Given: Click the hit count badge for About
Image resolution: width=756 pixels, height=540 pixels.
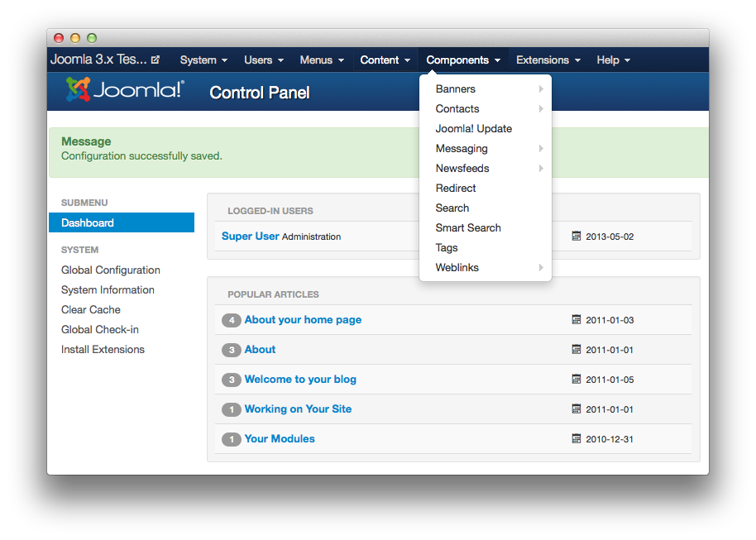Looking at the screenshot, I should coord(231,350).
